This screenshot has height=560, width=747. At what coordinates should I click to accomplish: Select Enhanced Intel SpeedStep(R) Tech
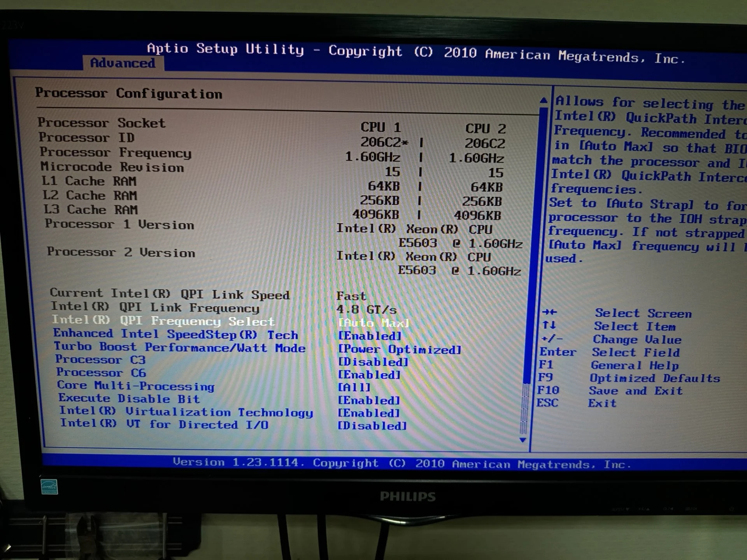coord(175,334)
